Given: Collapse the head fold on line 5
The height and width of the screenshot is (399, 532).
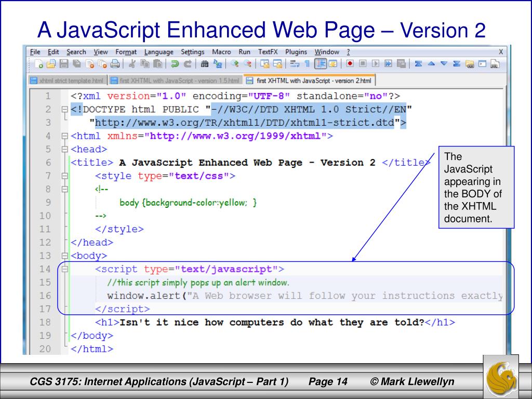Looking at the screenshot, I should [65, 149].
